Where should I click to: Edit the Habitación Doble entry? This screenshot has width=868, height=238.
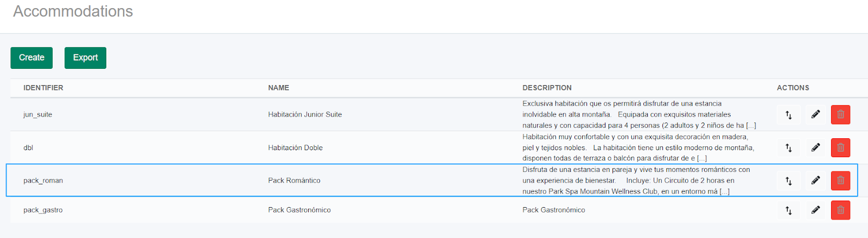815,147
